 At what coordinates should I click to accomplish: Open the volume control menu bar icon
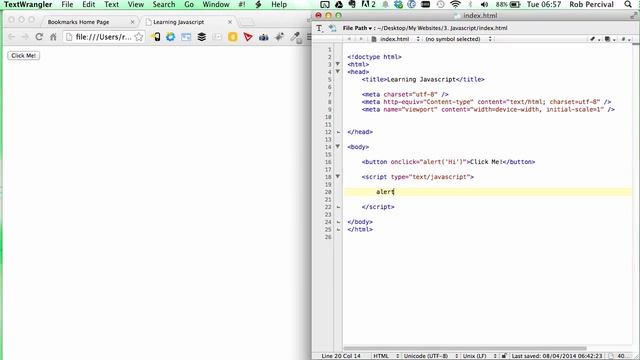[484, 4]
